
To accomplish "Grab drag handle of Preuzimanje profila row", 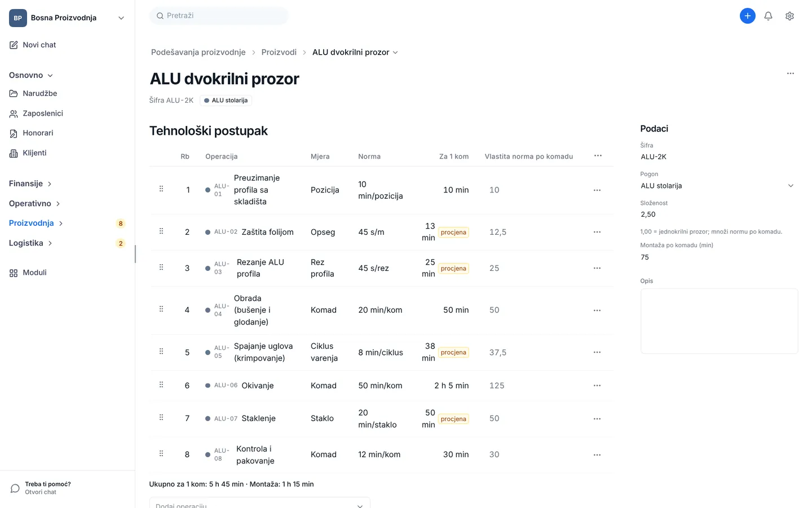I will click(161, 189).
